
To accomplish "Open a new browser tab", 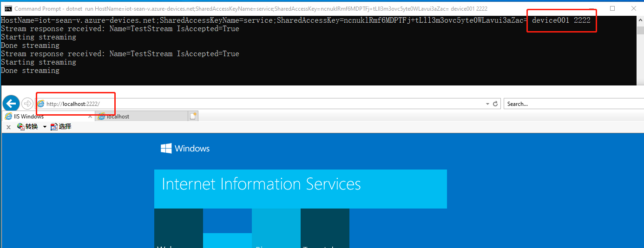I will point(193,116).
